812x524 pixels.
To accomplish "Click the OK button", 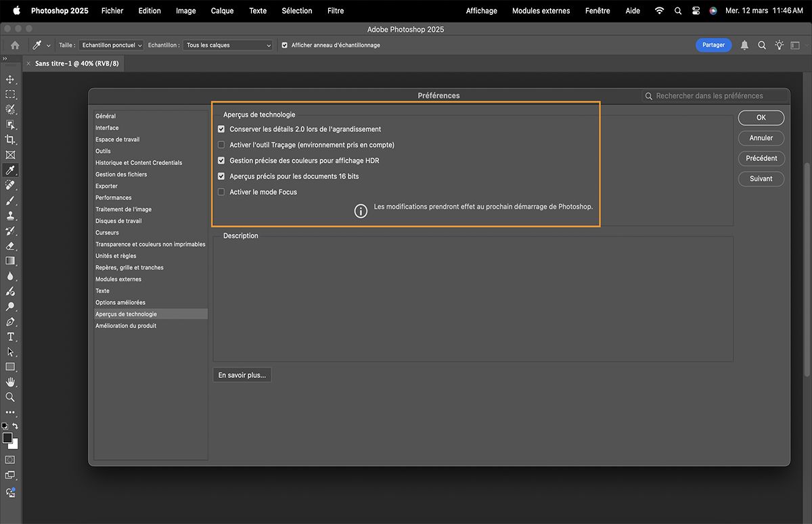I will (761, 118).
